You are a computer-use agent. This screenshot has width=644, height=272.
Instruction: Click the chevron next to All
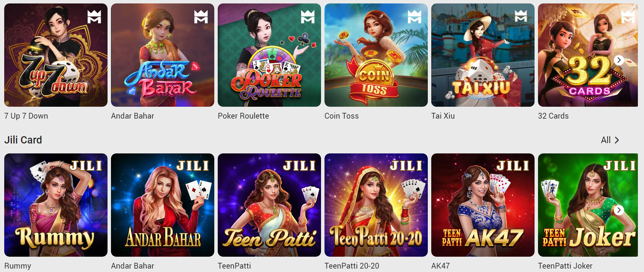coord(616,140)
